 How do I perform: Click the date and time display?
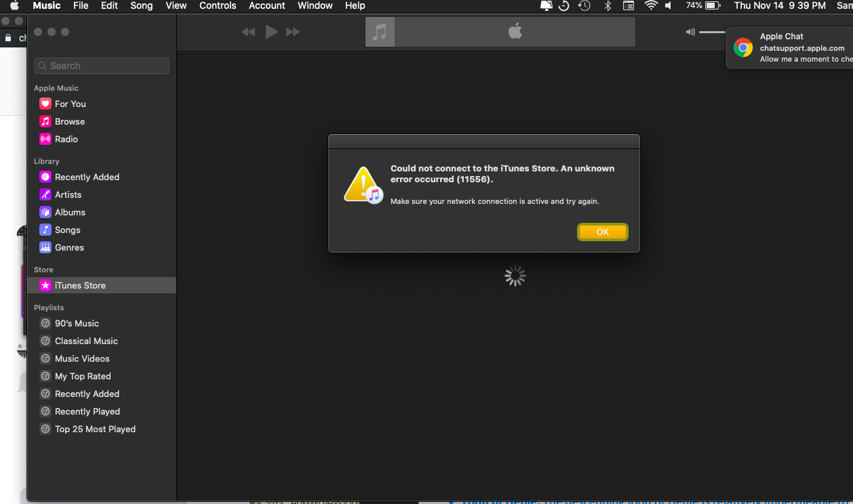coord(780,5)
